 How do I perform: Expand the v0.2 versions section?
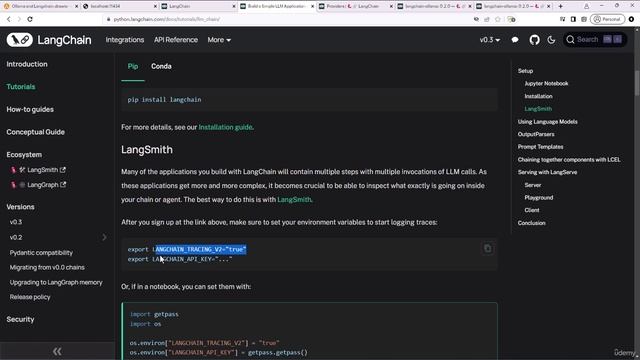[104, 237]
